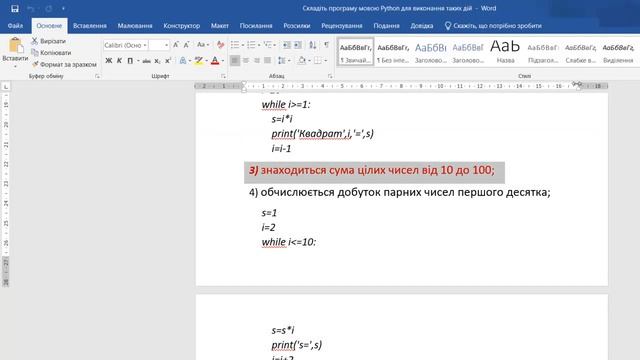Click the tab selector L at ruler corner
Viewport: 640px width, 360px height.
click(6, 87)
